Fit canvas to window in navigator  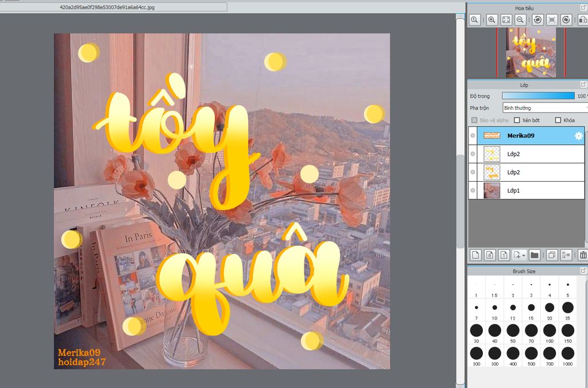[506, 20]
